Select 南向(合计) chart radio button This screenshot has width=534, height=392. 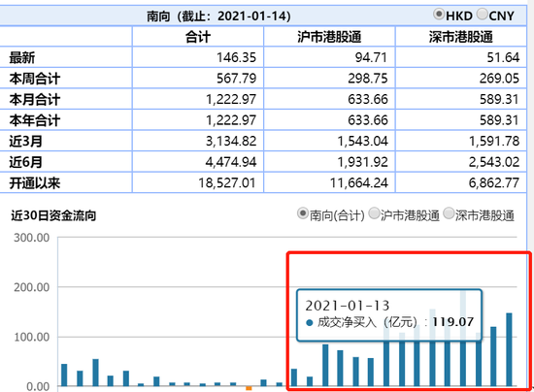point(303,213)
